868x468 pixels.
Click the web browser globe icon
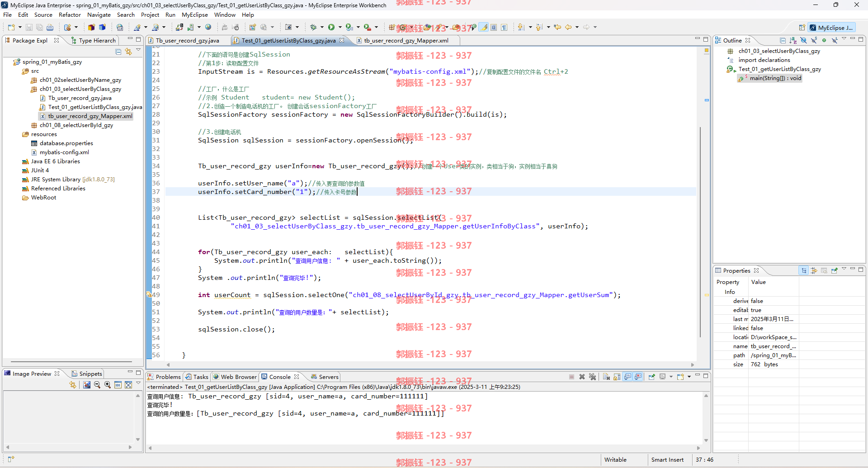(x=208, y=27)
